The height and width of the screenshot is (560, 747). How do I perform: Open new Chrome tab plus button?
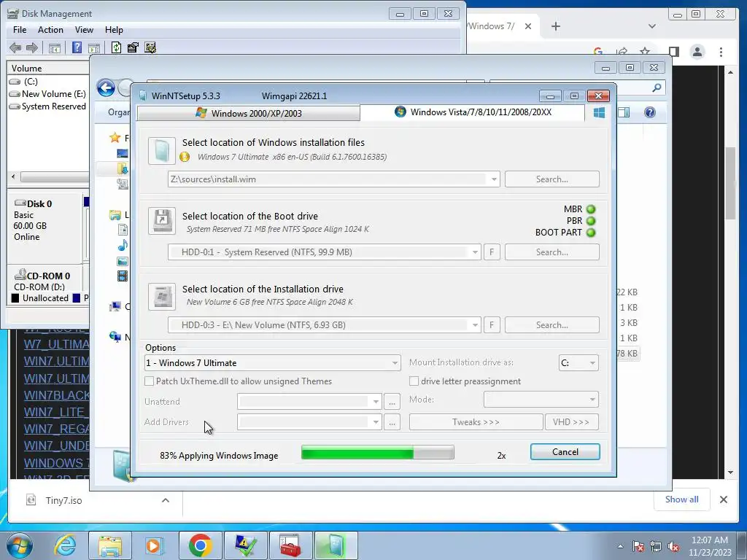(x=555, y=26)
